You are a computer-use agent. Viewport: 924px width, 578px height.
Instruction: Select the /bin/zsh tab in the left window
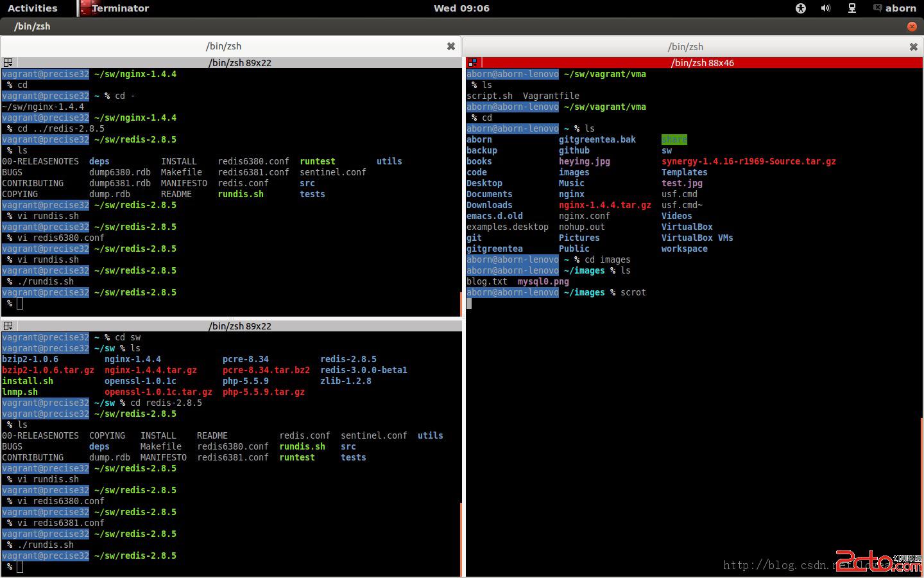point(223,46)
